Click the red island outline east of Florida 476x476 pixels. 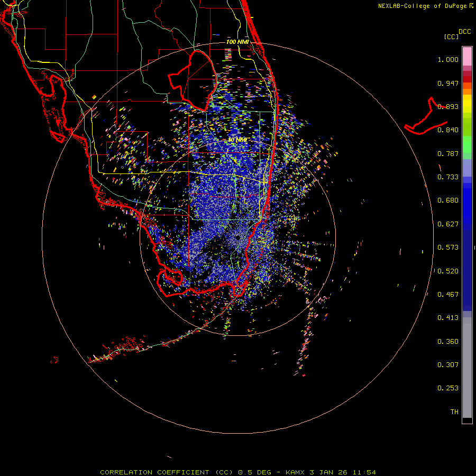pos(426,117)
